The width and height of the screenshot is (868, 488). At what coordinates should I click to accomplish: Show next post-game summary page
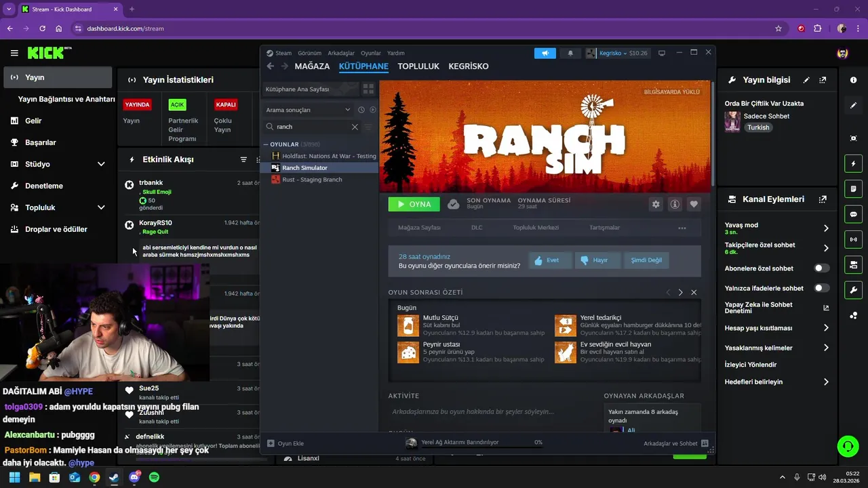(x=681, y=292)
